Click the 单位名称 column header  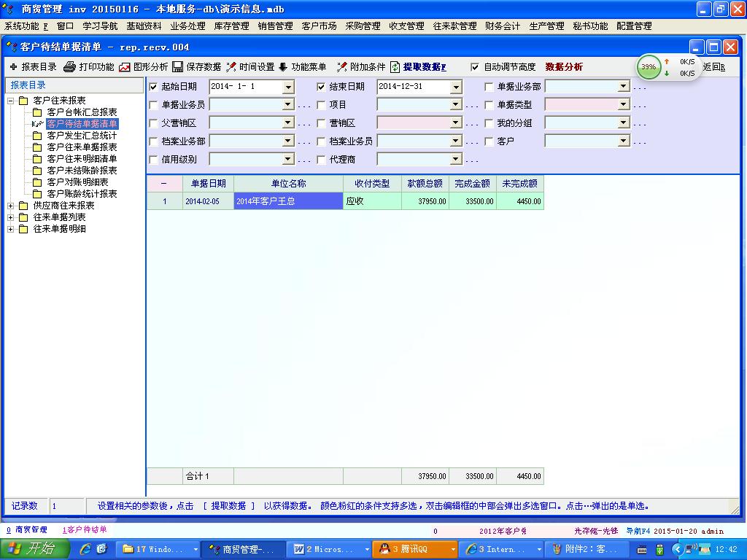coord(288,184)
